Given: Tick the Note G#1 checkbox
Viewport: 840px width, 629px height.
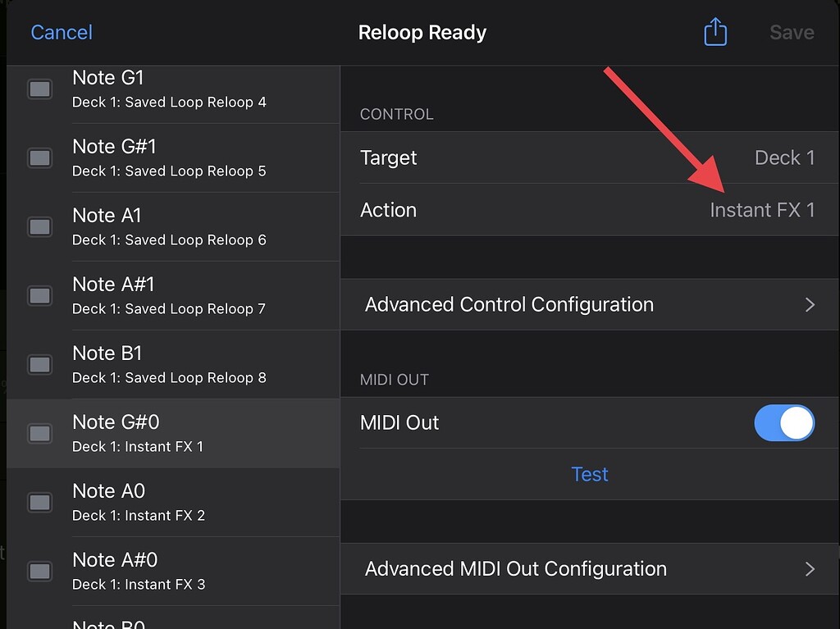Looking at the screenshot, I should [40, 157].
